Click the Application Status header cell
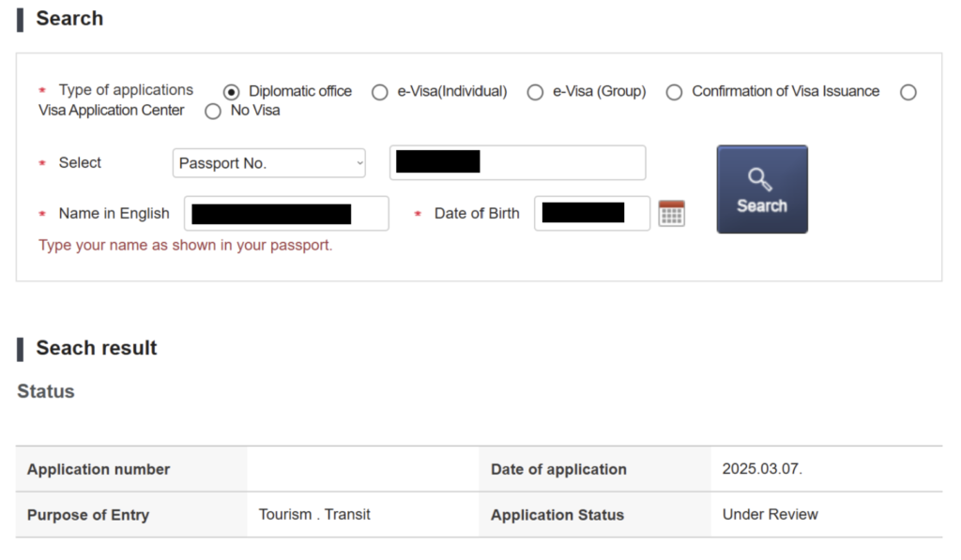The width and height of the screenshot is (961, 560). (557, 515)
